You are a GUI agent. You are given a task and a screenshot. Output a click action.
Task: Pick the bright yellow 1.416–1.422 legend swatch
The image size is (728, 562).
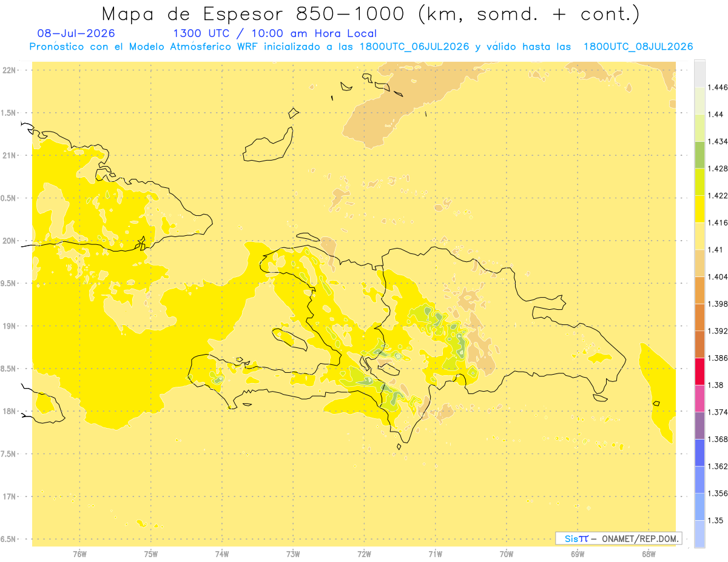tap(699, 209)
